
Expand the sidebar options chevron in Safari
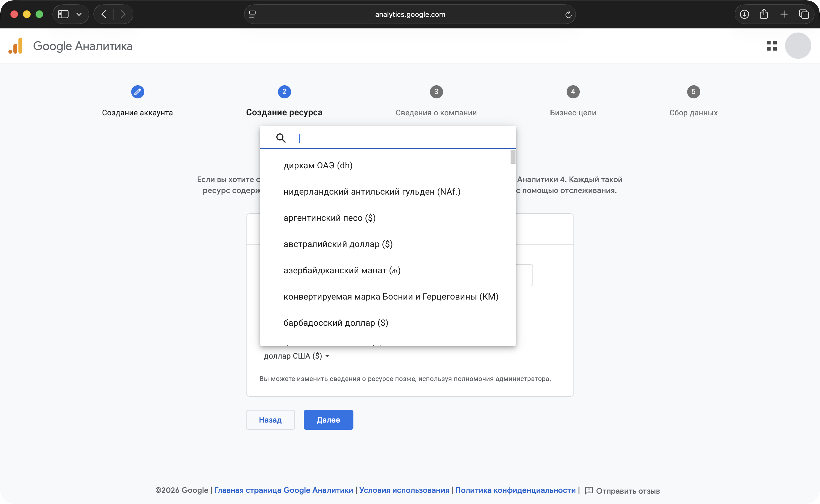pos(79,14)
